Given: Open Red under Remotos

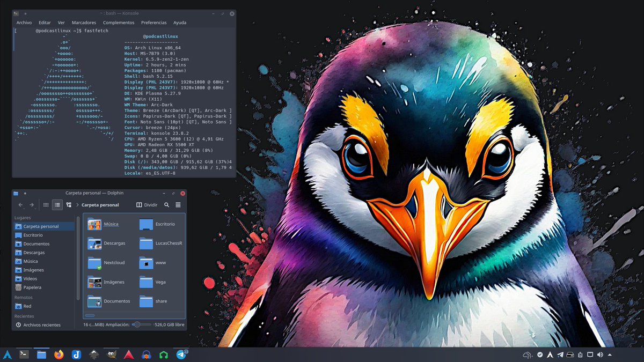Looking at the screenshot, I should pos(45,306).
